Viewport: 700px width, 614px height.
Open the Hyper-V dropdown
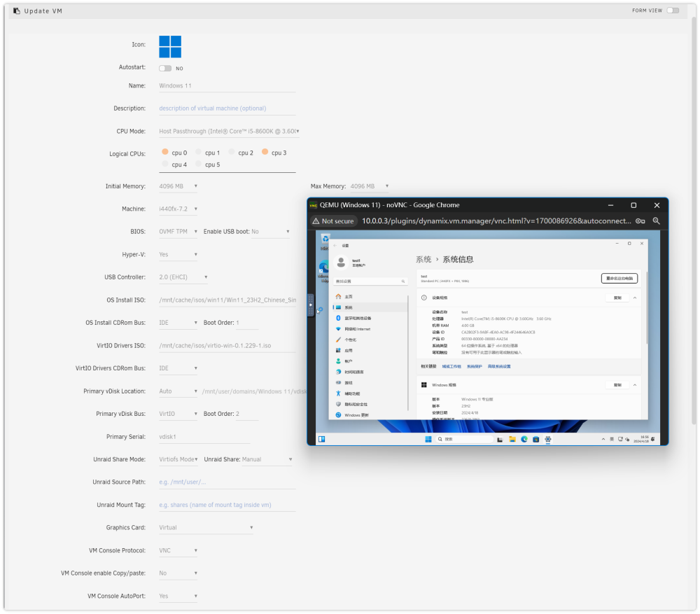[178, 255]
